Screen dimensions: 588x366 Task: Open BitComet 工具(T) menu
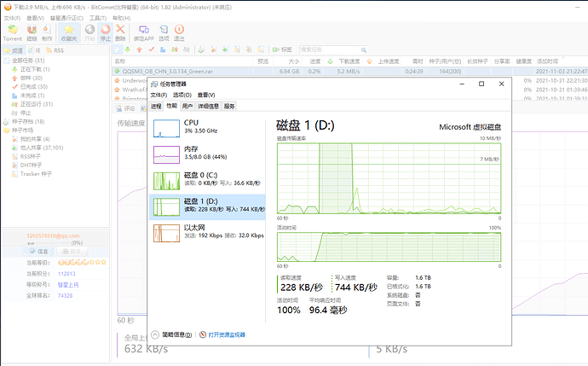point(97,18)
